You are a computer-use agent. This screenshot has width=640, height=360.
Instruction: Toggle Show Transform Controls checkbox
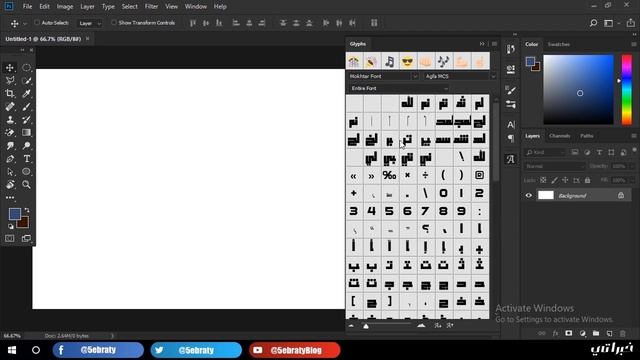click(x=114, y=23)
